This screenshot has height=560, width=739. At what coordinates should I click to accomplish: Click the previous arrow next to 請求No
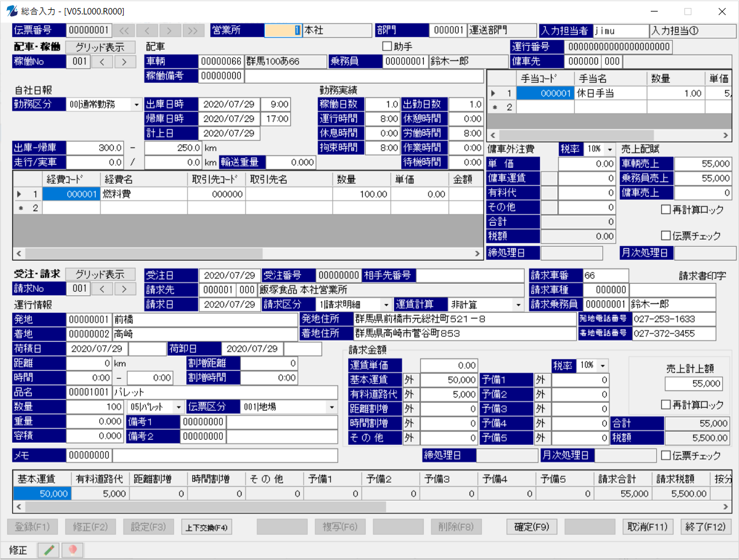pos(102,288)
